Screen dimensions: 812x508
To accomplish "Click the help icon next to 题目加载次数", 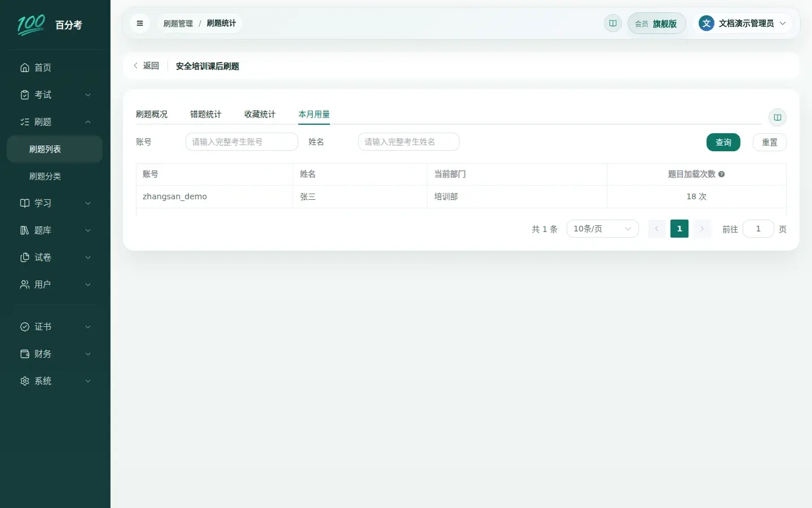I will 722,174.
